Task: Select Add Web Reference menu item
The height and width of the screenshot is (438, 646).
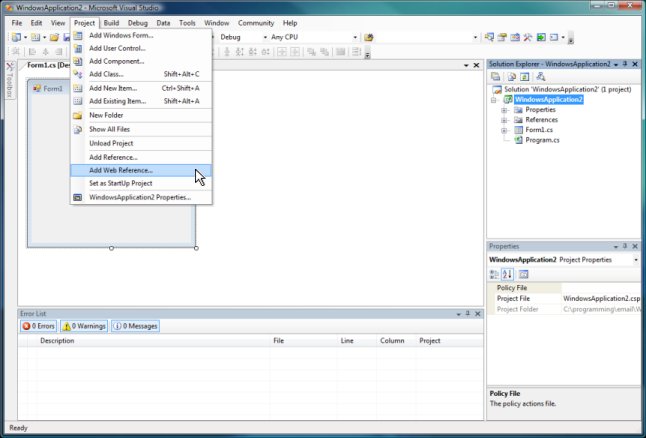Action: (x=141, y=170)
